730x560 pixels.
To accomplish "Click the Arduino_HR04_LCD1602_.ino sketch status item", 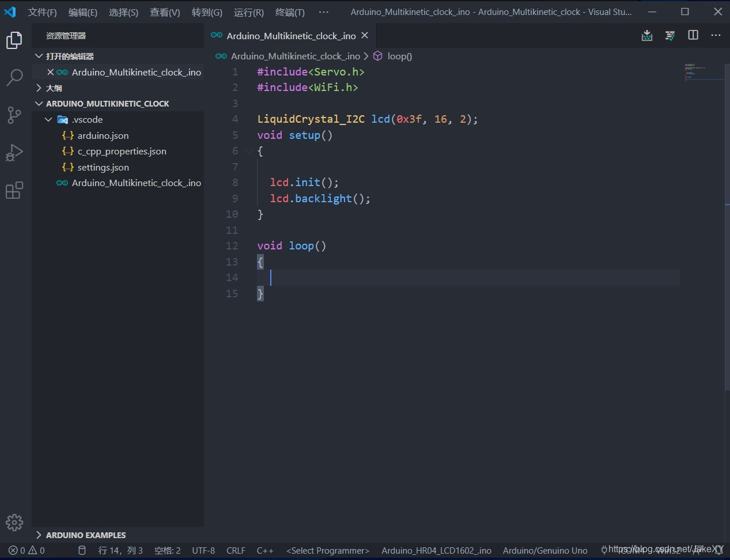I will pyautogui.click(x=436, y=550).
